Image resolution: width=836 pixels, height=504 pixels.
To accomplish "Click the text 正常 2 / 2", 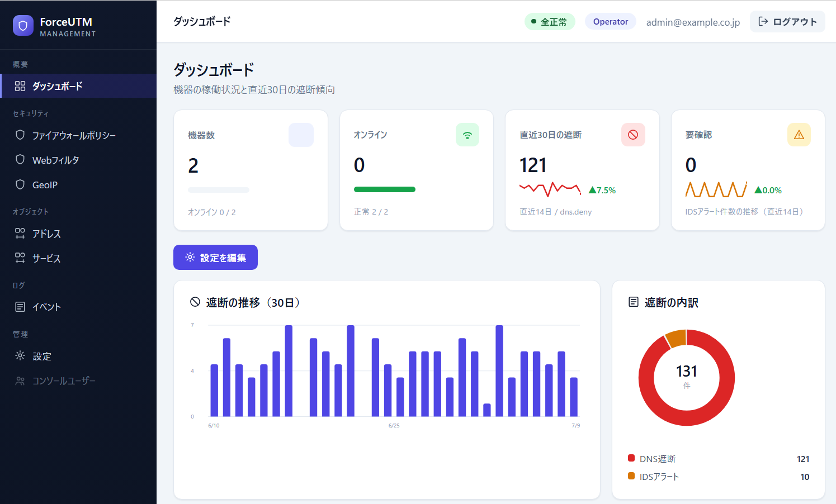I will [x=371, y=212].
